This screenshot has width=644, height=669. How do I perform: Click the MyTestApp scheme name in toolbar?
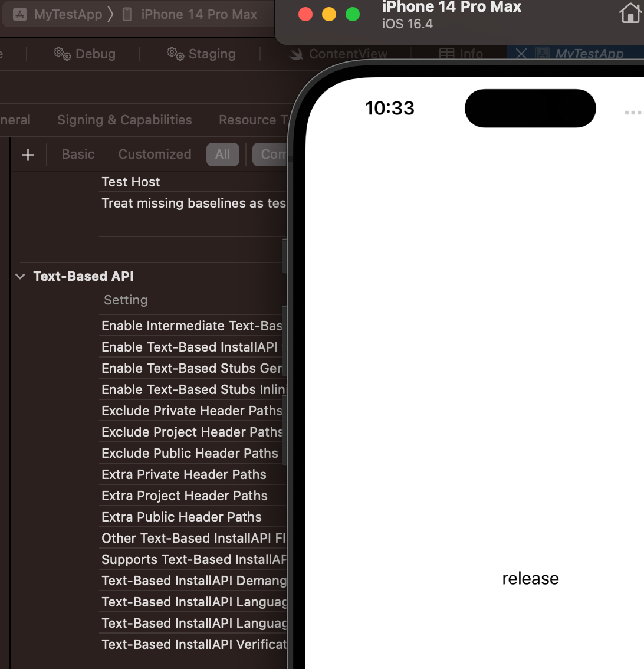pos(68,15)
